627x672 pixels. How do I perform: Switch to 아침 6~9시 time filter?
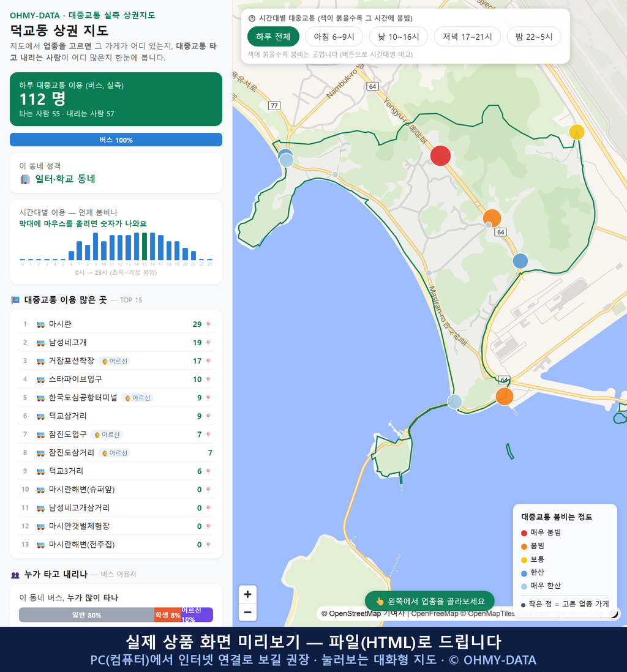tap(334, 37)
